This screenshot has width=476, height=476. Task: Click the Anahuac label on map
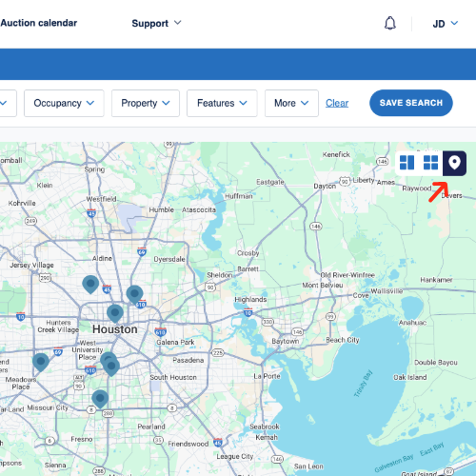pos(412,323)
